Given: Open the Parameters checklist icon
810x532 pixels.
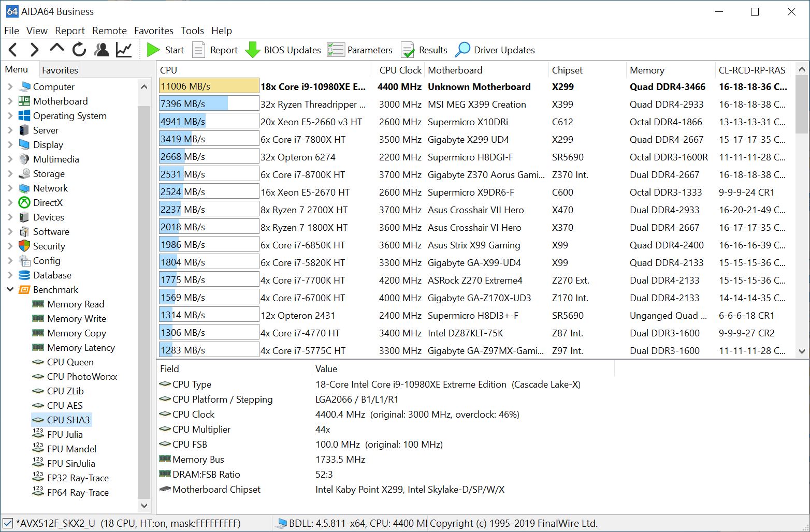Looking at the screenshot, I should pos(336,50).
